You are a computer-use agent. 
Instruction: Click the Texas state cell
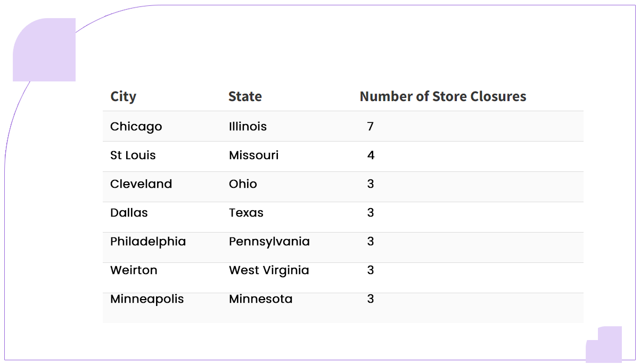[x=246, y=213]
